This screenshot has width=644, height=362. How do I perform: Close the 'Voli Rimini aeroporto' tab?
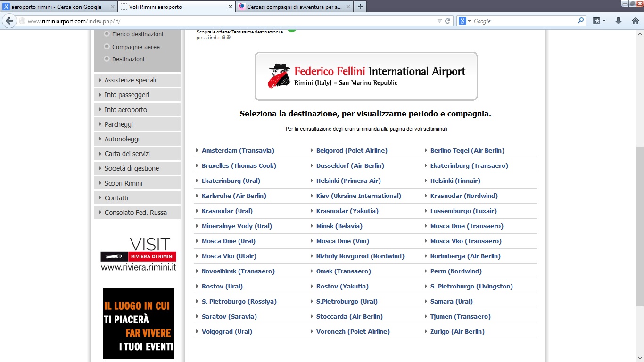pos(231,7)
